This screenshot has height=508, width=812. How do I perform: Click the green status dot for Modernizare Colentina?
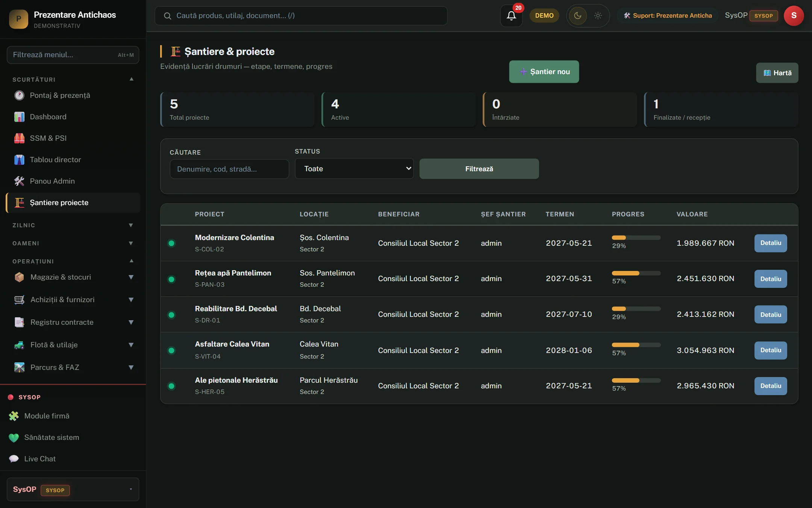click(x=171, y=243)
